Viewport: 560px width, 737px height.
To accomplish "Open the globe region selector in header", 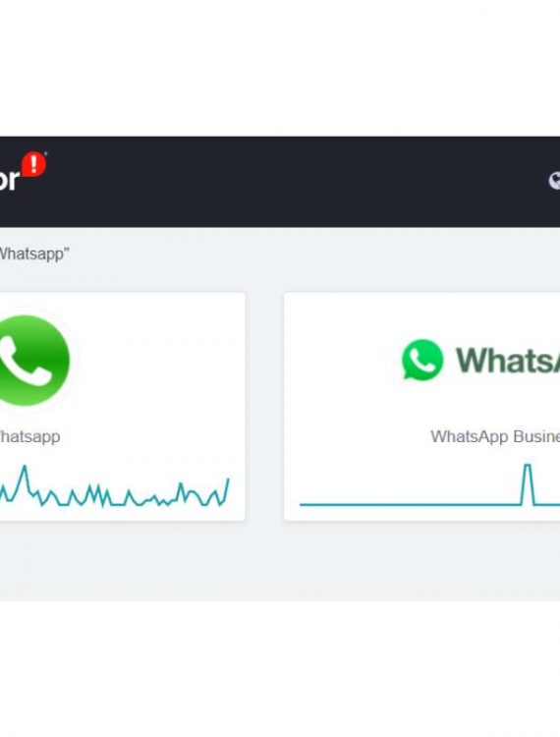I will coord(554,181).
